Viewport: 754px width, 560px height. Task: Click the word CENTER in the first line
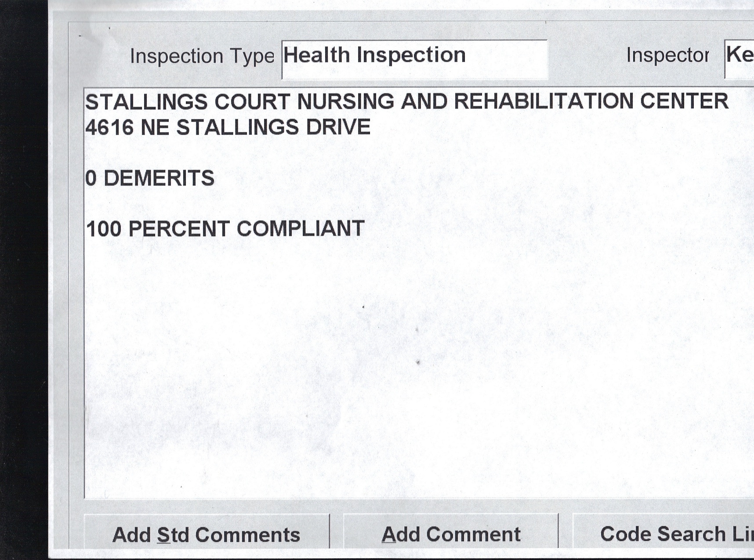click(684, 101)
